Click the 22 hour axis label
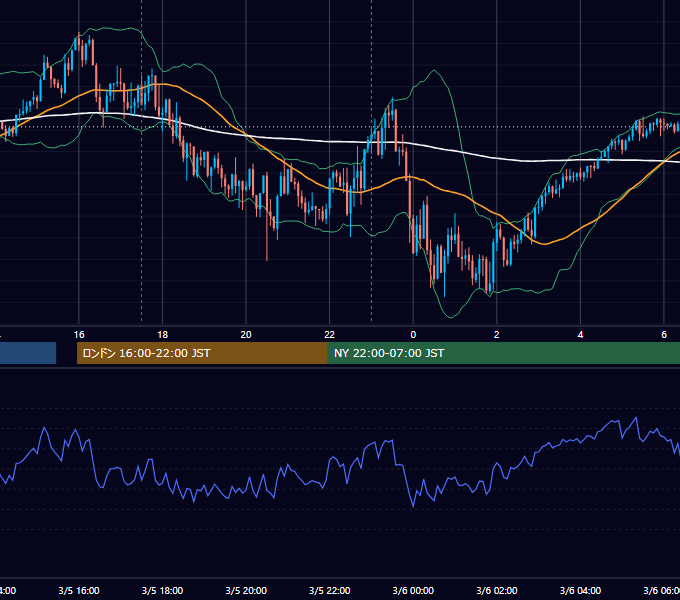Viewport: 680px width, 600px height. [330, 335]
